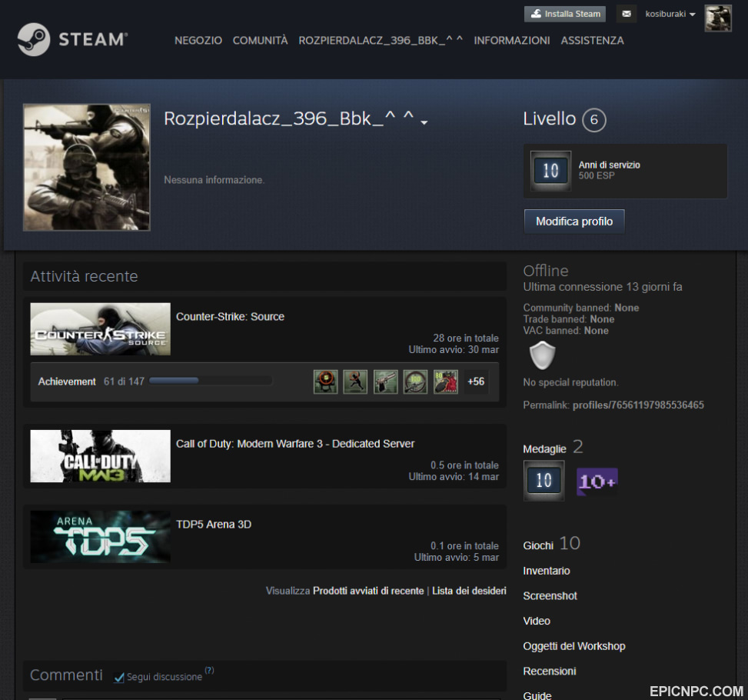
Task: Open the Counter-Strike: Source title link
Action: [x=230, y=317]
